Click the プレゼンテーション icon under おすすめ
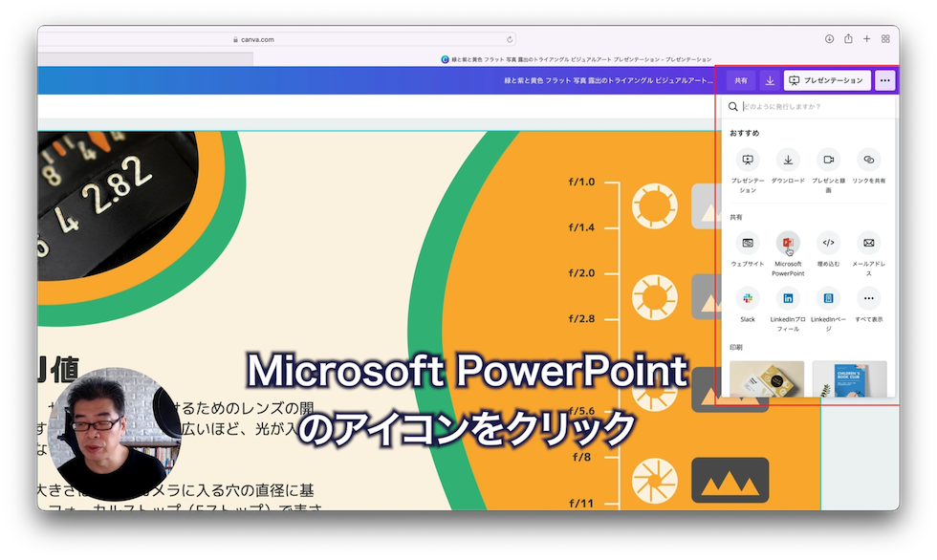The image size is (937, 560). (748, 160)
